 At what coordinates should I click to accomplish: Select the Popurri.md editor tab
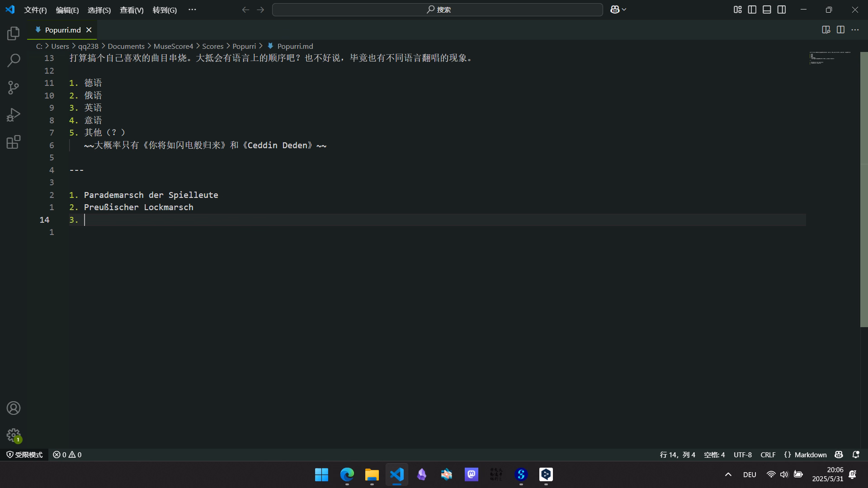(63, 30)
